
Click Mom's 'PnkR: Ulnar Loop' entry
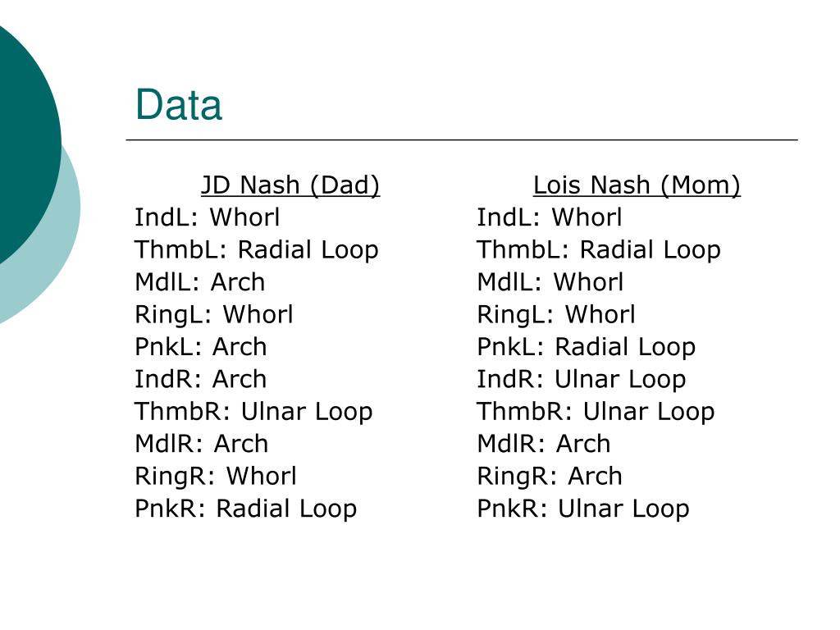[583, 509]
